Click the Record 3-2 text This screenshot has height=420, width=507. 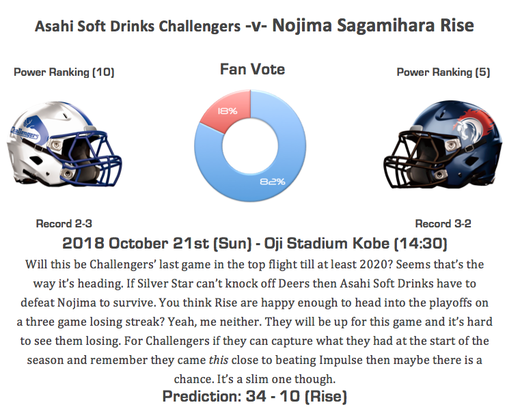443,223
